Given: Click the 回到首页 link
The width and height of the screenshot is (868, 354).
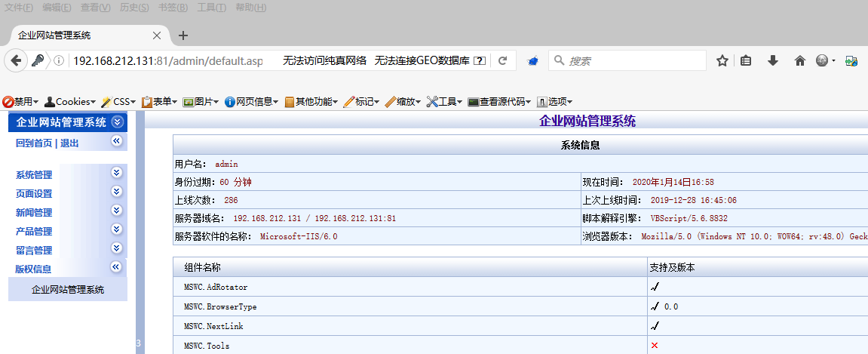Looking at the screenshot, I should pyautogui.click(x=34, y=143).
